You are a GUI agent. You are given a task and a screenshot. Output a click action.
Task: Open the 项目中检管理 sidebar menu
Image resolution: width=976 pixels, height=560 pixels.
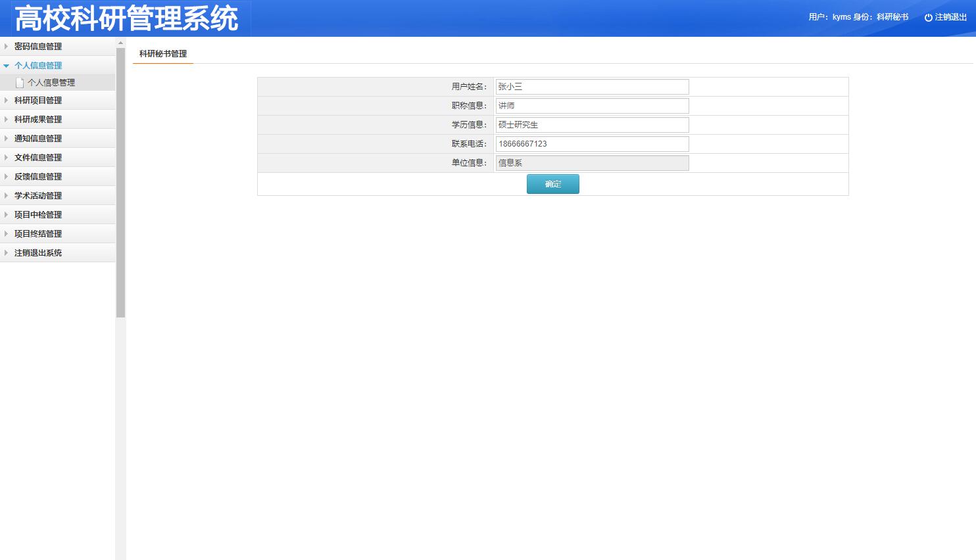tap(38, 214)
